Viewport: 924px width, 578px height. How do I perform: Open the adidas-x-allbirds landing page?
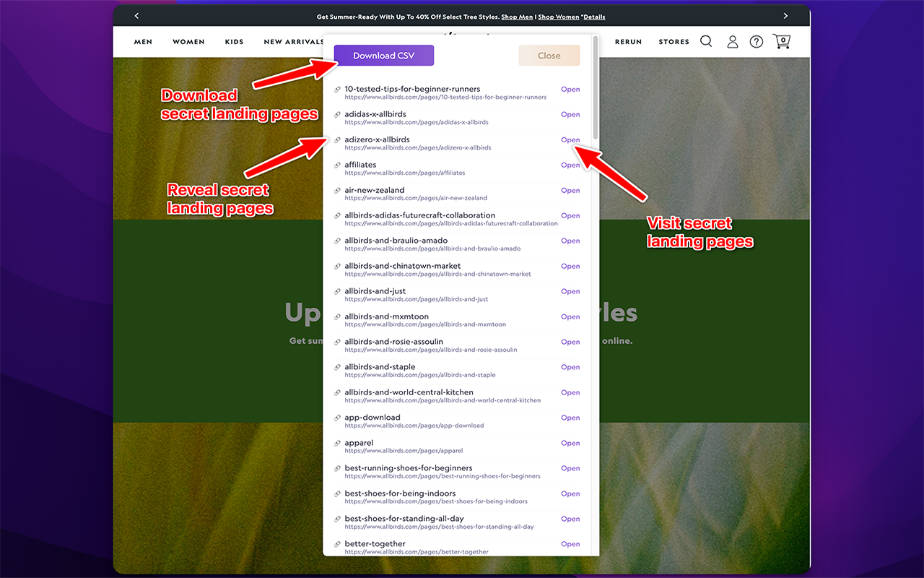[x=570, y=114]
